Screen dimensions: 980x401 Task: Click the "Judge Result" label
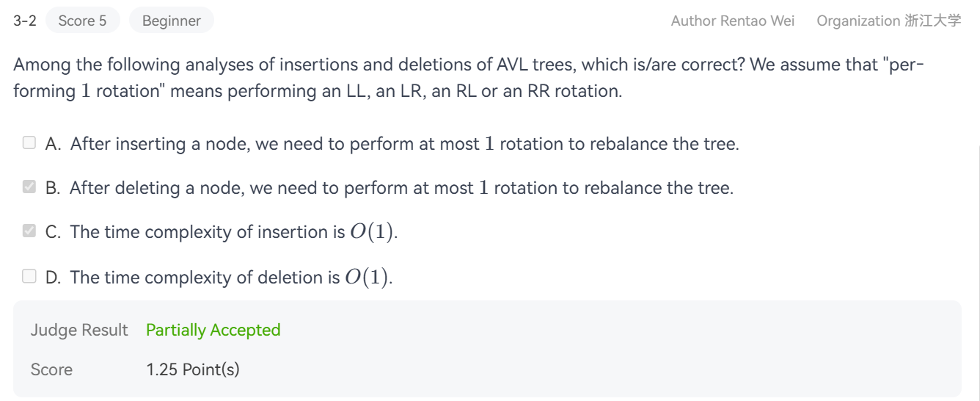79,330
